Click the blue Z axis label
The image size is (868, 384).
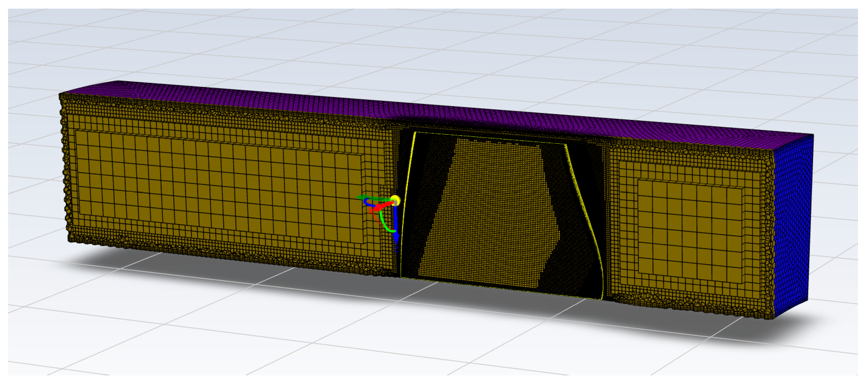(x=396, y=250)
